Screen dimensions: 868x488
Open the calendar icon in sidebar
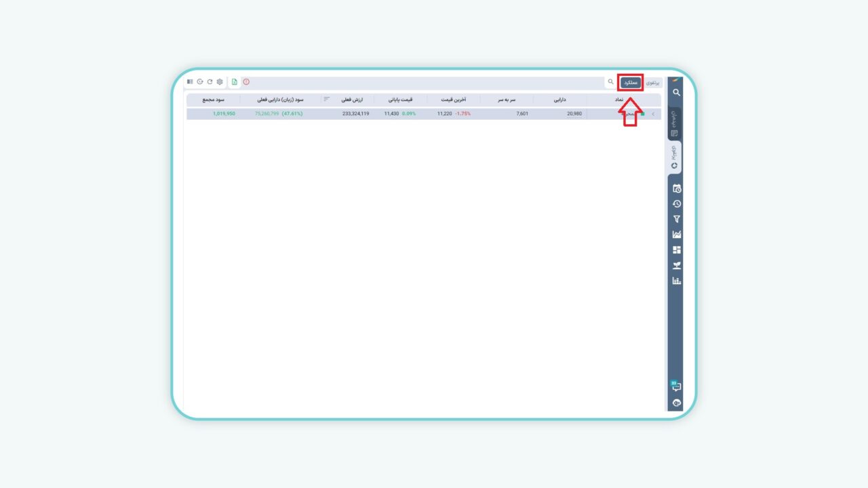tap(676, 188)
